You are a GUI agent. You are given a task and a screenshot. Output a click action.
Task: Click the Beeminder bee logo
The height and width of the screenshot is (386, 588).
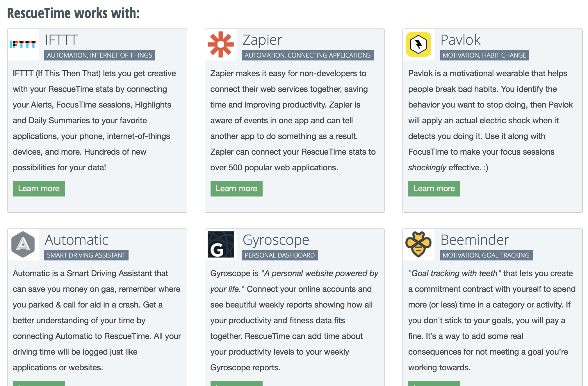click(418, 244)
